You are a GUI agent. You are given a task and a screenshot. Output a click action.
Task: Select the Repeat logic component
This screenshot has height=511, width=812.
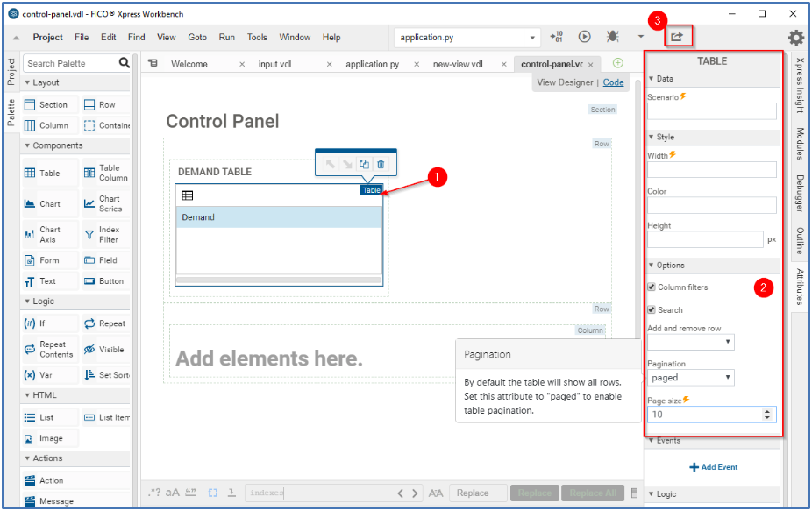(106, 323)
